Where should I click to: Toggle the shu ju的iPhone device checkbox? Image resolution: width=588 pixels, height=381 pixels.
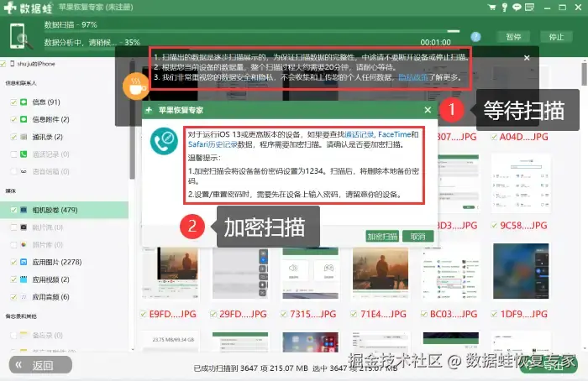(3, 64)
